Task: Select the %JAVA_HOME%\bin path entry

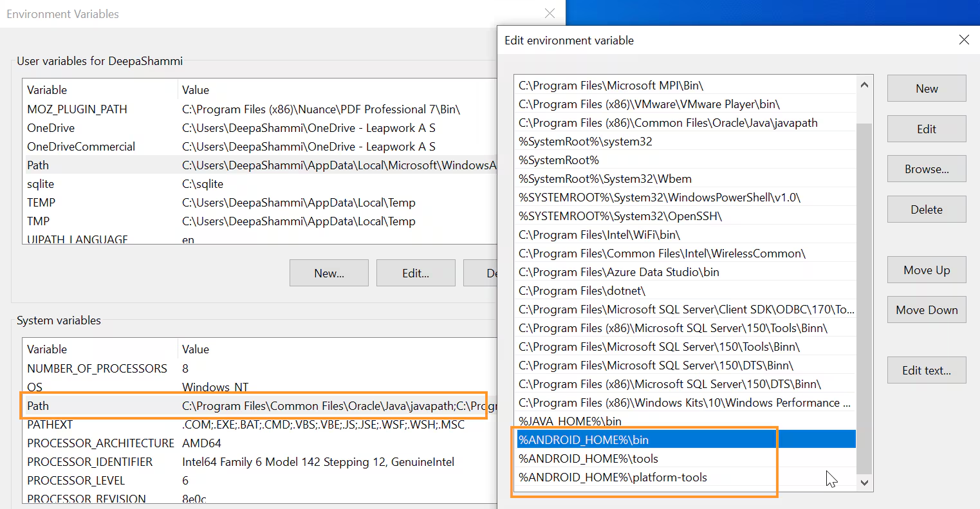Action: point(570,421)
